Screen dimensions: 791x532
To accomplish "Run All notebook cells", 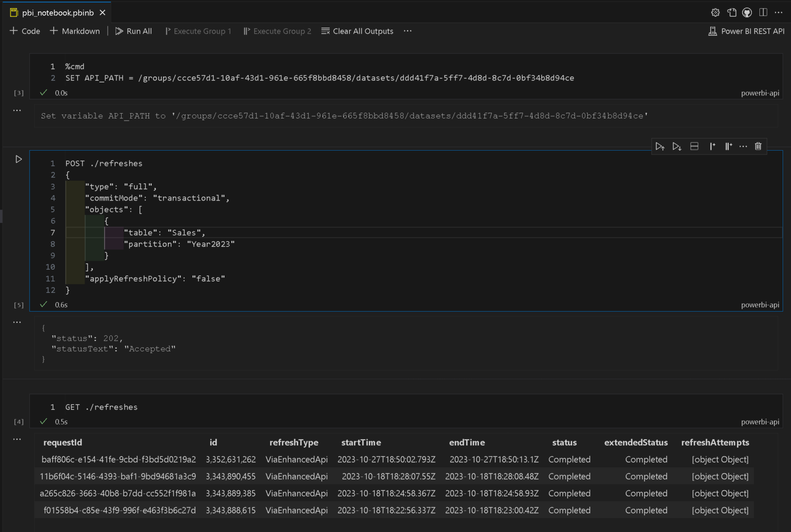I will click(133, 31).
